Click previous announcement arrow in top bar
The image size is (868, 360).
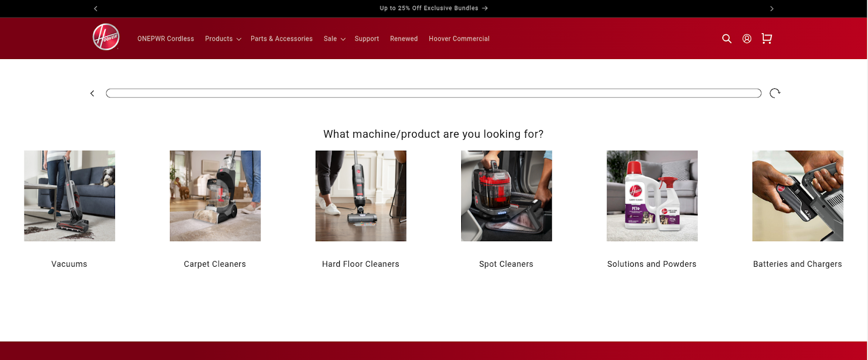coord(95,8)
